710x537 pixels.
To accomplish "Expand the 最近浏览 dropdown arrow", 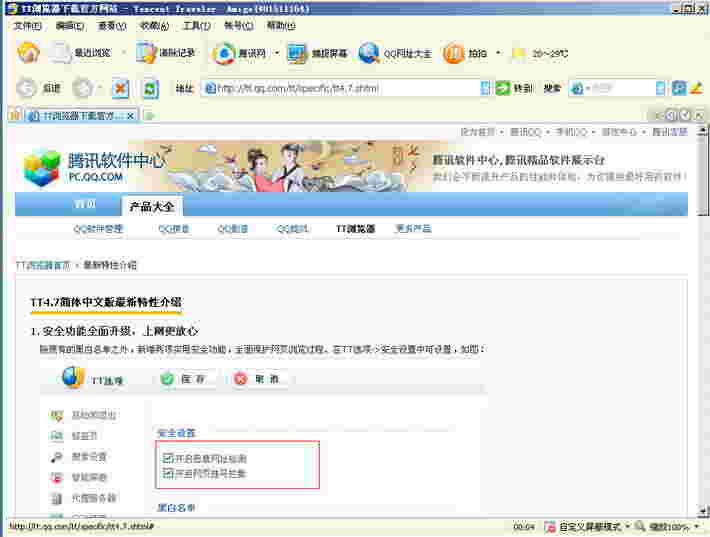I will click(124, 53).
